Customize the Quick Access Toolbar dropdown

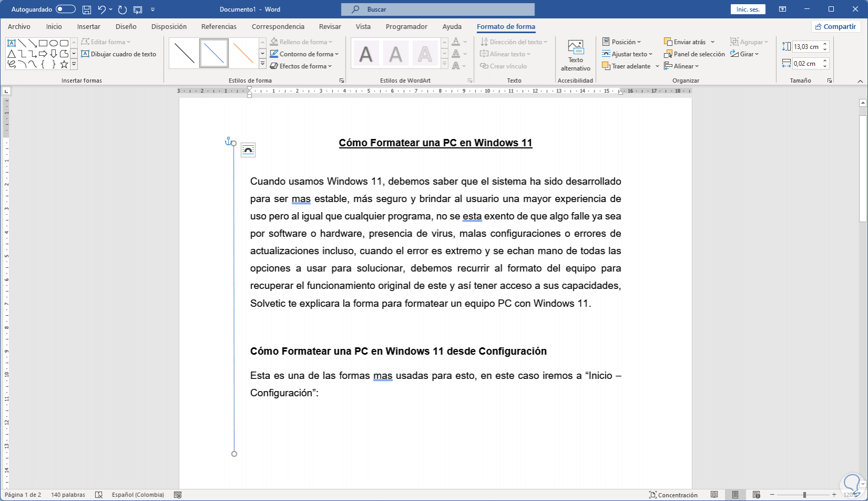click(153, 9)
